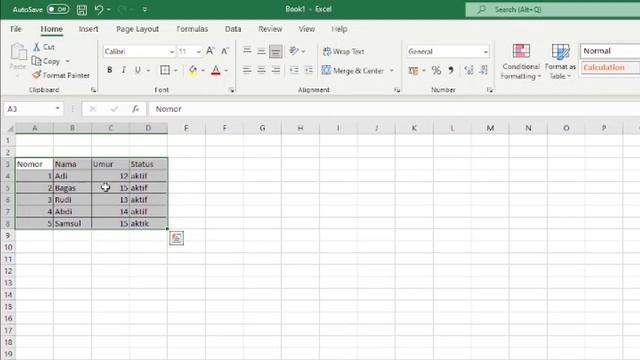Click the Accounting Number Format icon

pyautogui.click(x=413, y=71)
